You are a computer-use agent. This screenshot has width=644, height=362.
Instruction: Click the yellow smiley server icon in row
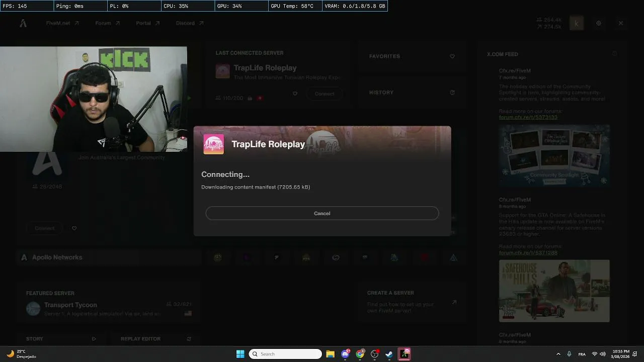[x=218, y=257]
